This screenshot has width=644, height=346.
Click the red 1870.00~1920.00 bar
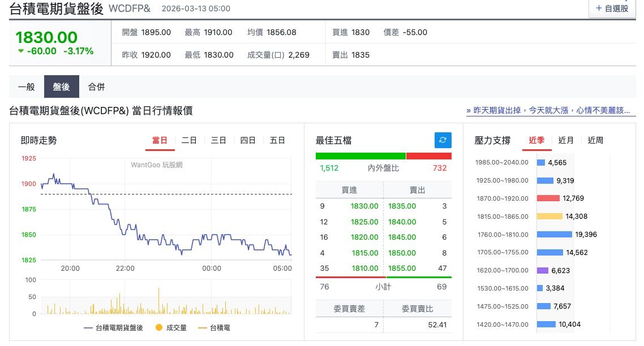coord(548,198)
